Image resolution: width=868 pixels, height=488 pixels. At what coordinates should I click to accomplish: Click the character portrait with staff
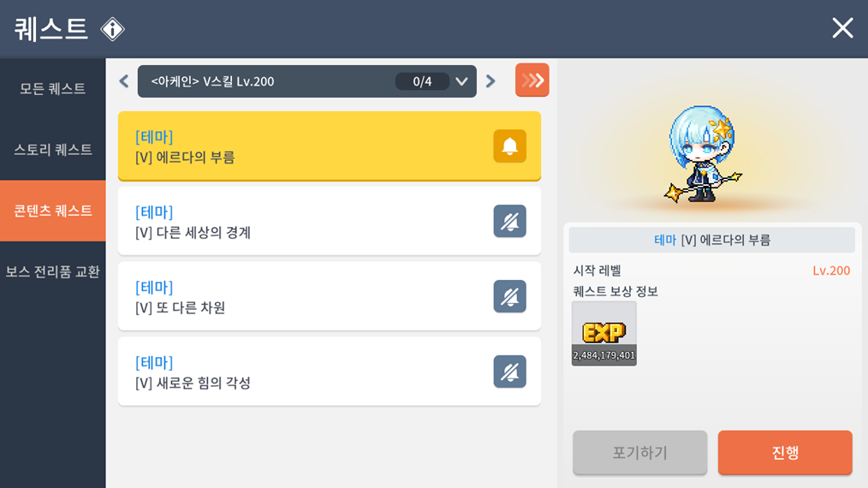702,155
